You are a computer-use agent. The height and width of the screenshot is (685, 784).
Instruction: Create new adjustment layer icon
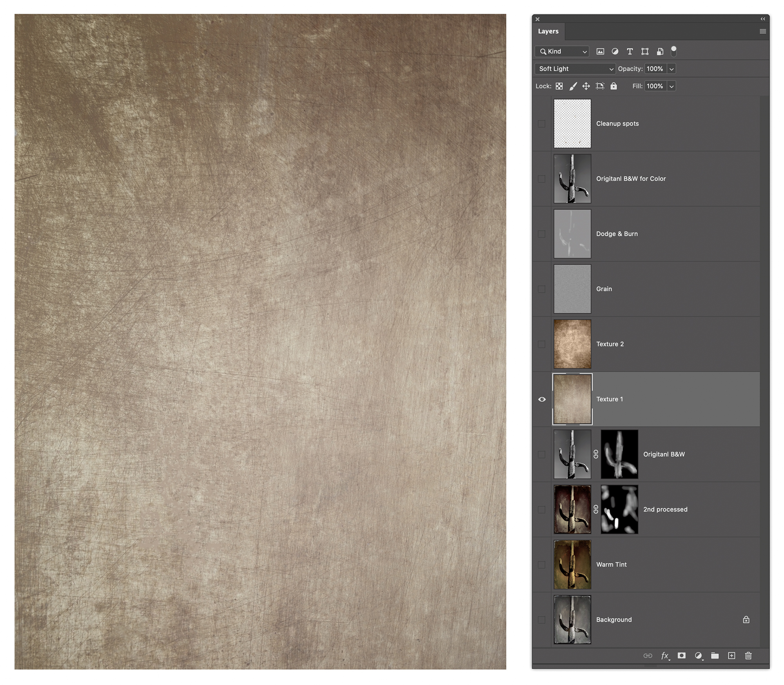pos(698,656)
